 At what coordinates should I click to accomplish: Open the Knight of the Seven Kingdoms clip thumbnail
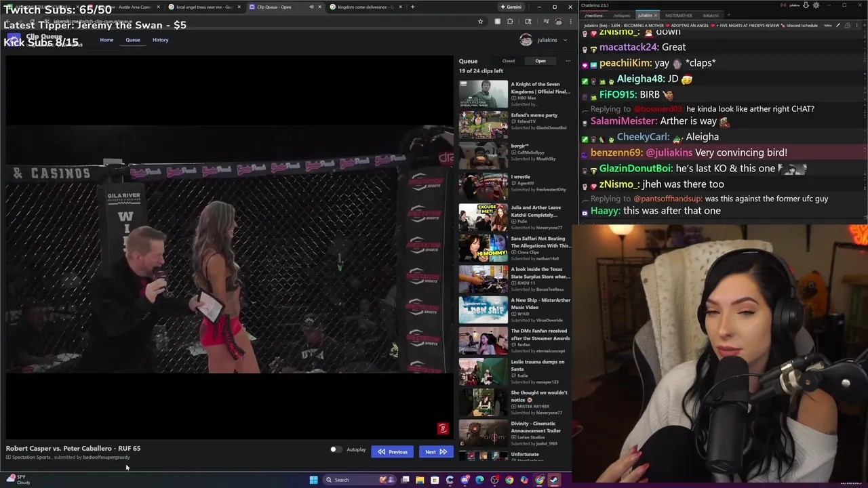484,94
